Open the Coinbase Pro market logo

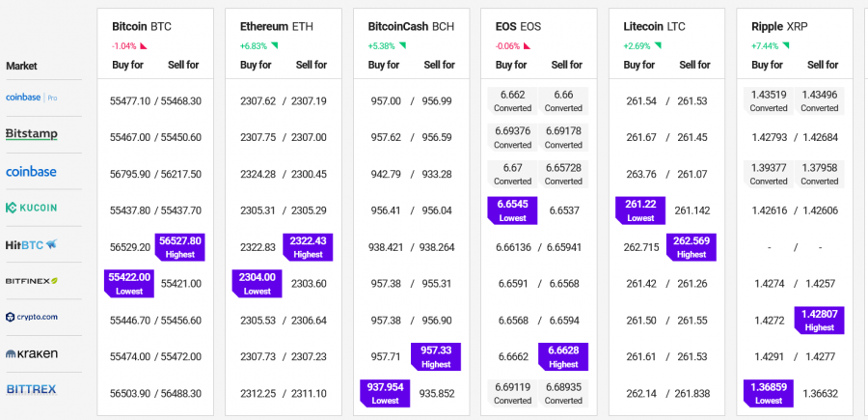point(32,98)
